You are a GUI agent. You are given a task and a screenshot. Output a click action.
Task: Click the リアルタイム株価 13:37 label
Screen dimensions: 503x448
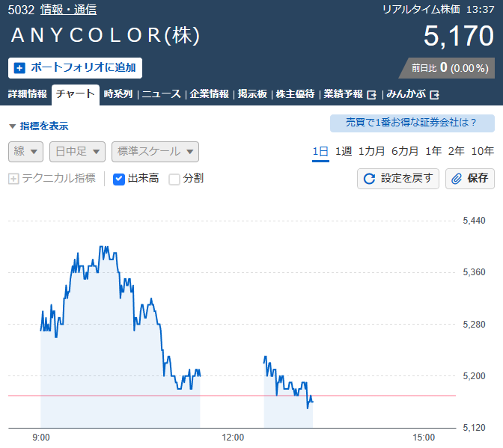(439, 10)
